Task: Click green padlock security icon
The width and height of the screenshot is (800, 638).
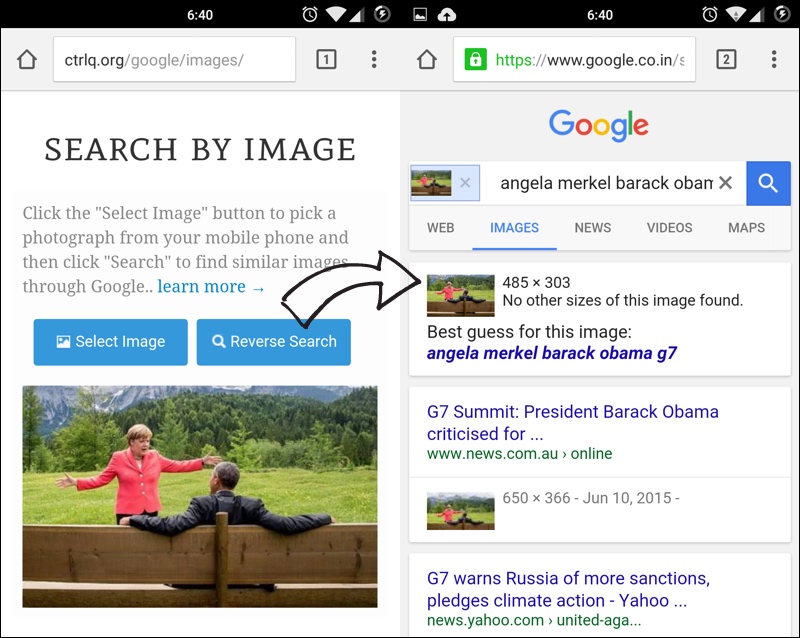Action: click(x=476, y=60)
